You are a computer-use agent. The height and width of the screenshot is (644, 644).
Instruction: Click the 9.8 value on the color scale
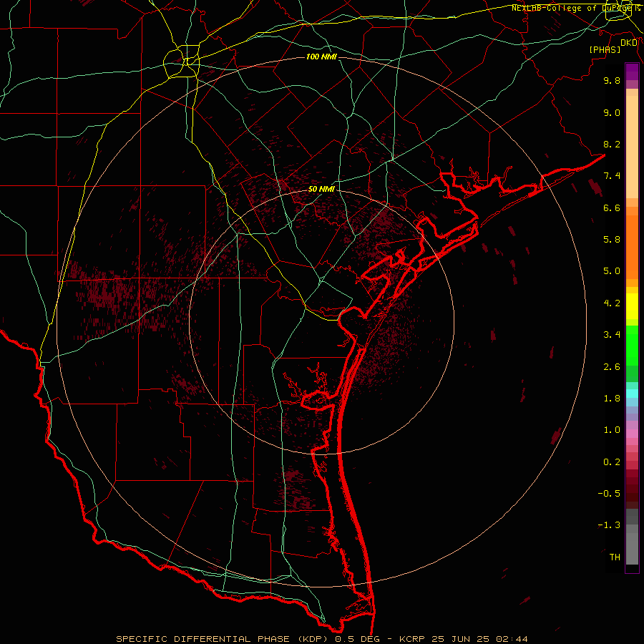click(612, 80)
